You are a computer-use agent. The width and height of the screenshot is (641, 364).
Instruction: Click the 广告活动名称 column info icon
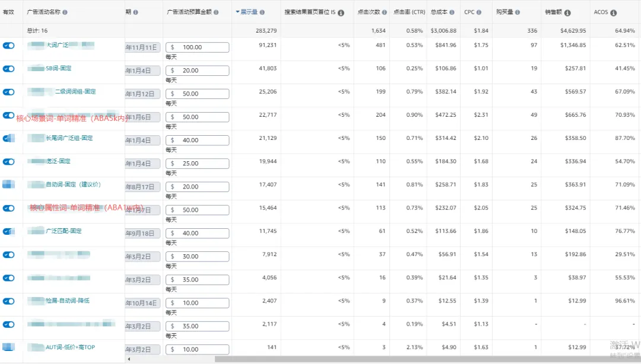[x=65, y=11]
